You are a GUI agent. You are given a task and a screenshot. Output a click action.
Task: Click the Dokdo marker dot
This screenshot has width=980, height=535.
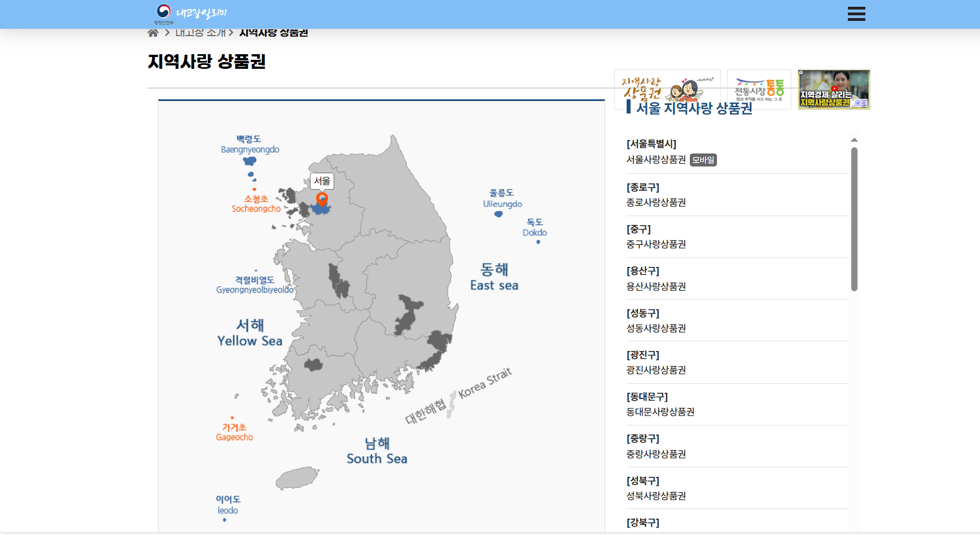[x=538, y=242]
